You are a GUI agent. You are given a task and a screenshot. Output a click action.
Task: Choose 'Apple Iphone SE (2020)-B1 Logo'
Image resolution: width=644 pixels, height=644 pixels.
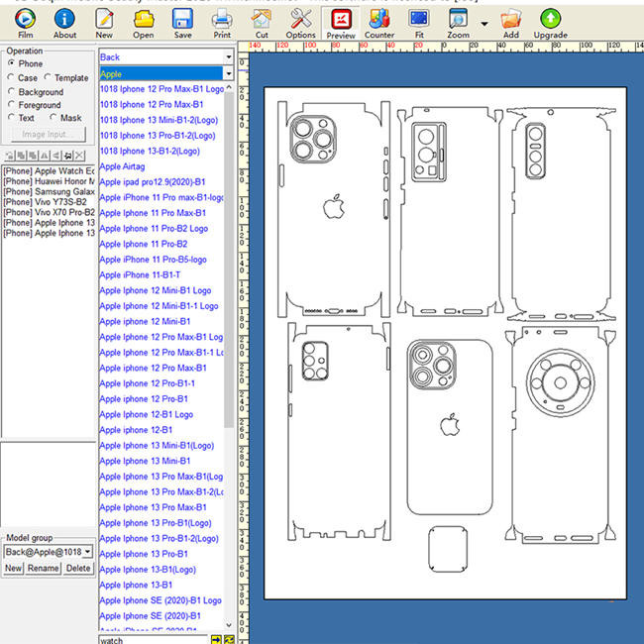click(x=161, y=600)
